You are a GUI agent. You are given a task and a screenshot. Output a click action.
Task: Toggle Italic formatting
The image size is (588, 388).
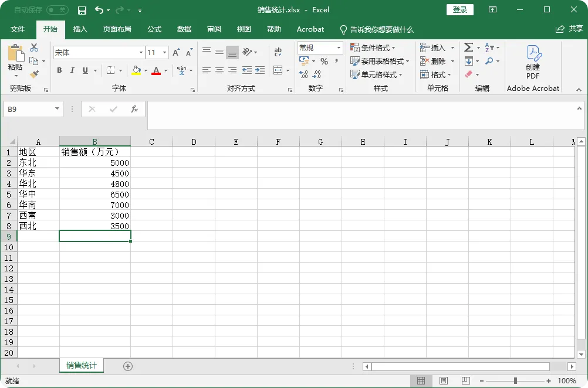72,70
